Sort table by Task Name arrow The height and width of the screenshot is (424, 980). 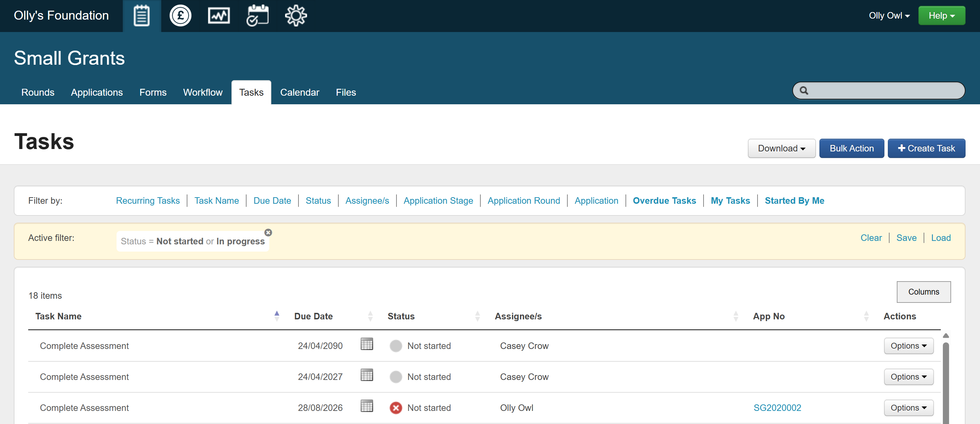coord(276,316)
